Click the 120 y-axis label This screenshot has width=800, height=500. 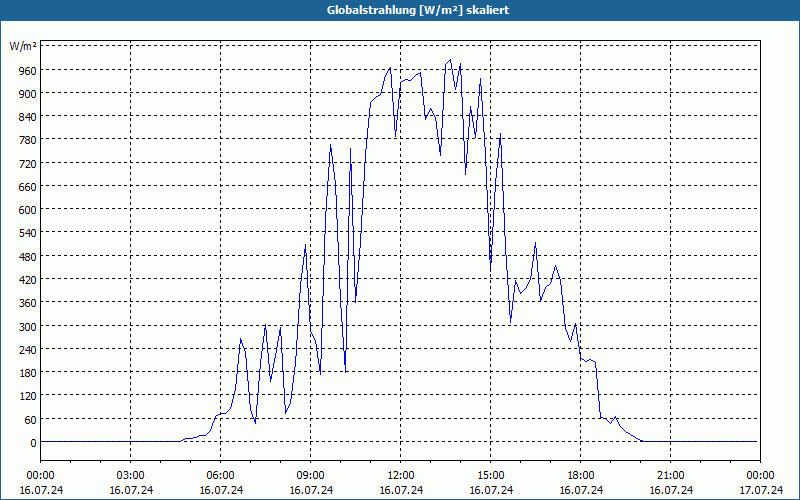click(x=28, y=396)
